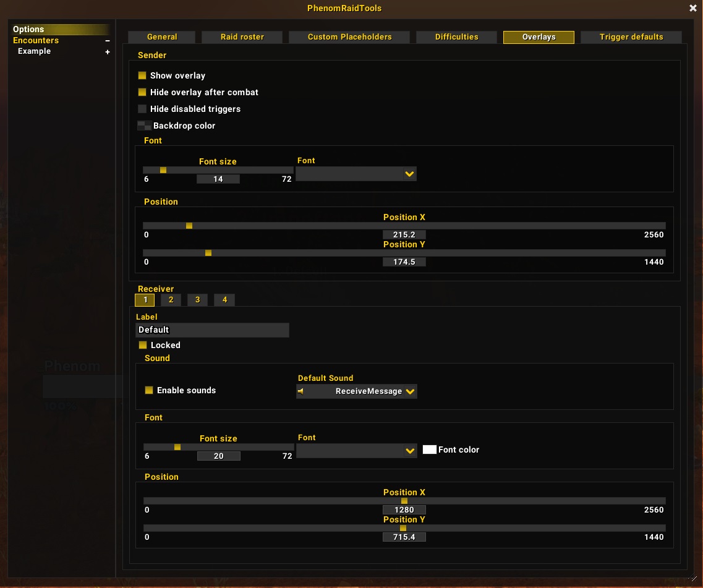Expand Example with the plus icon
The height and width of the screenshot is (588, 703).
coord(108,52)
